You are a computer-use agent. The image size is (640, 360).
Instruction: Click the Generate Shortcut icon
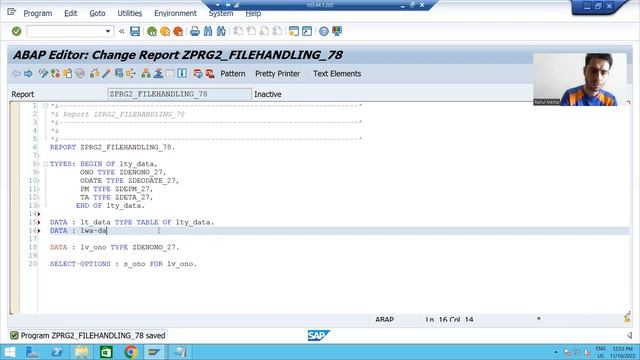click(x=307, y=31)
